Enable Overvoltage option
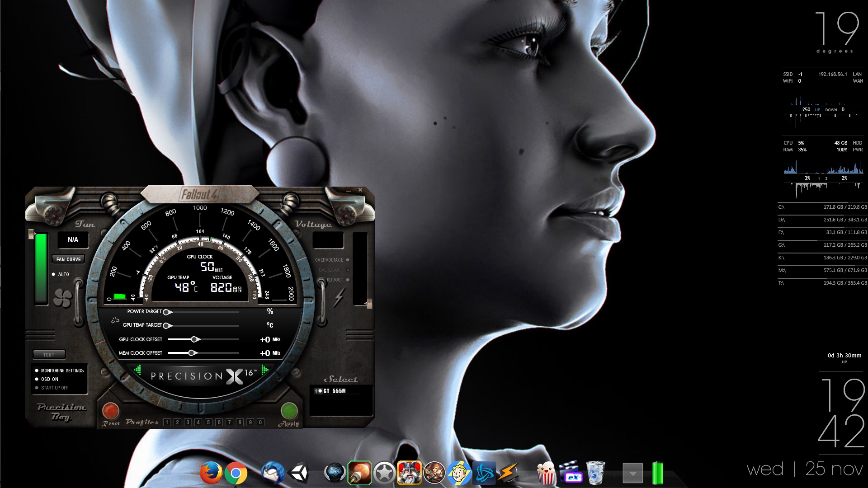The image size is (868, 488). [332, 260]
